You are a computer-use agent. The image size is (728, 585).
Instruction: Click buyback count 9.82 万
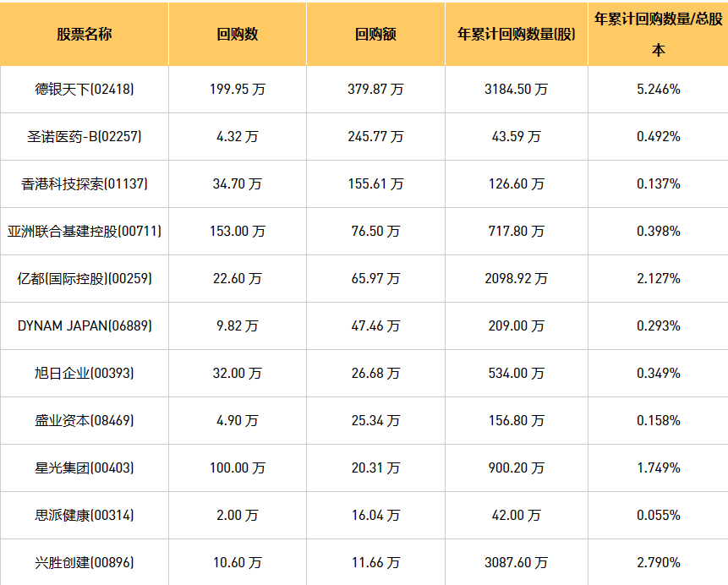pyautogui.click(x=238, y=326)
